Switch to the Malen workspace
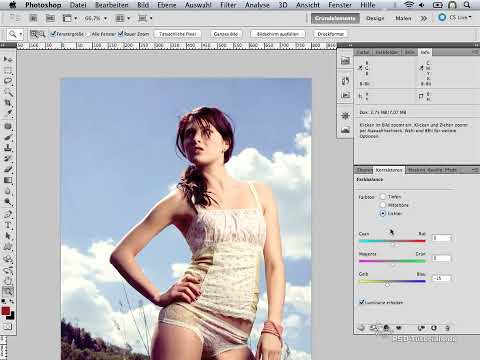Image resolution: width=480 pixels, height=360 pixels. pyautogui.click(x=403, y=18)
